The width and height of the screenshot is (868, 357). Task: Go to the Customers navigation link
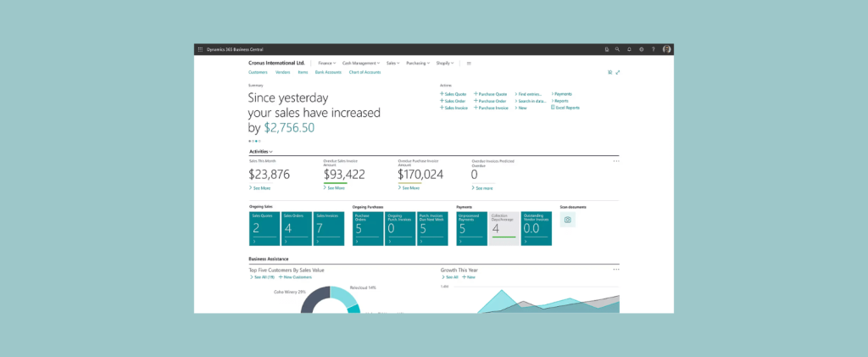click(258, 72)
